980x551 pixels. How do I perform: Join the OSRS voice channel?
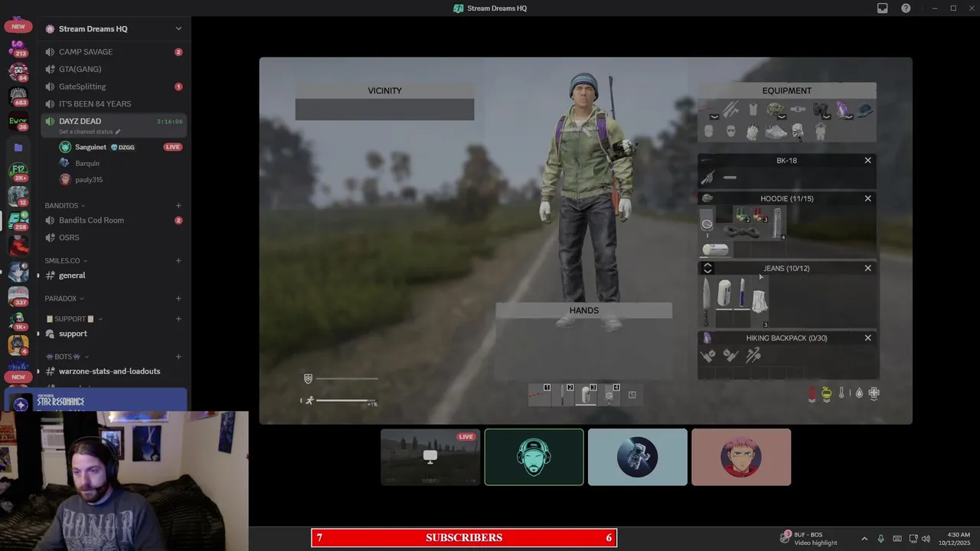click(114, 237)
